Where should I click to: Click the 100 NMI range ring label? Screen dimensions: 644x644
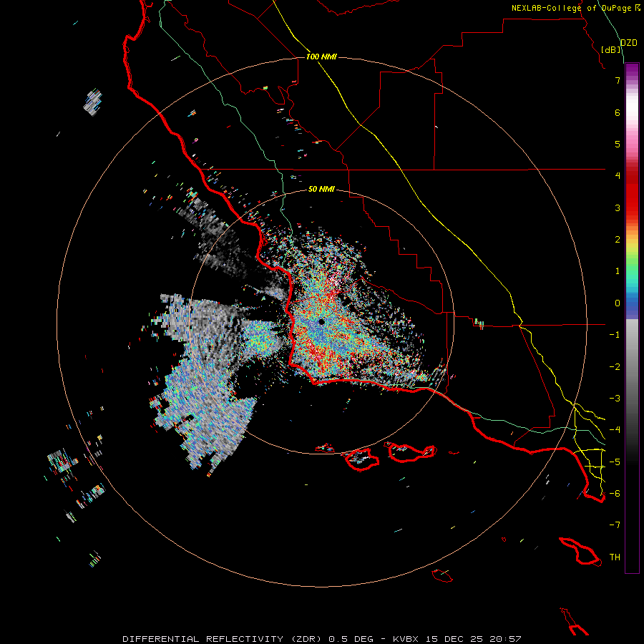321,57
